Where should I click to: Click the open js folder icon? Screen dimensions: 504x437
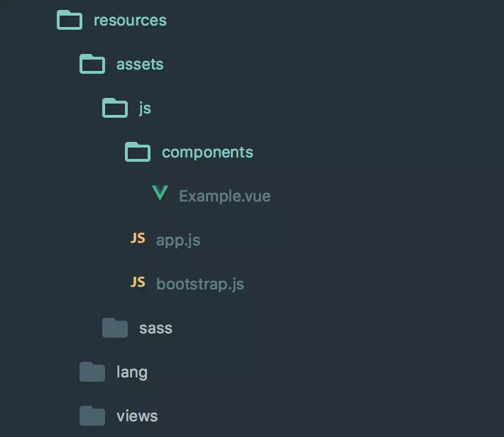(115, 108)
